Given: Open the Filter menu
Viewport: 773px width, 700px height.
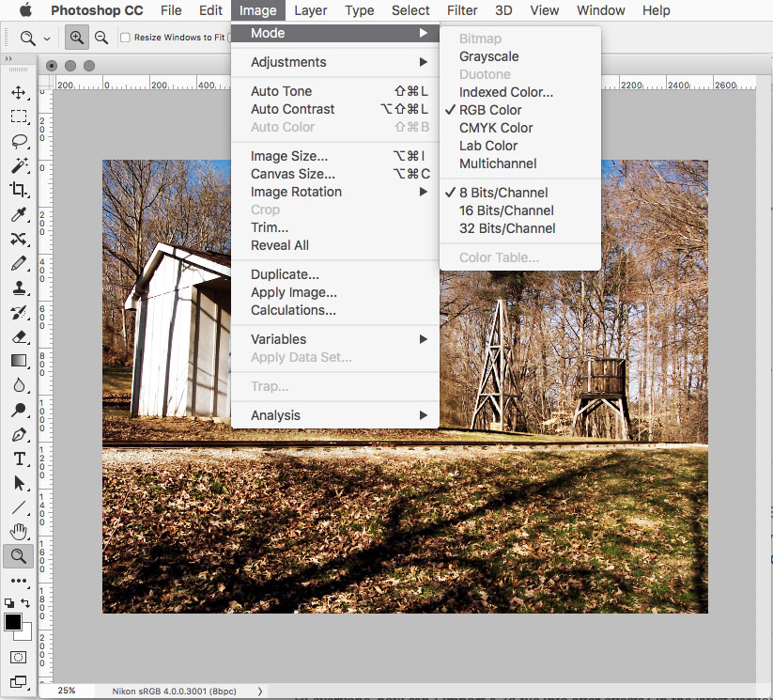Looking at the screenshot, I should pyautogui.click(x=461, y=10).
